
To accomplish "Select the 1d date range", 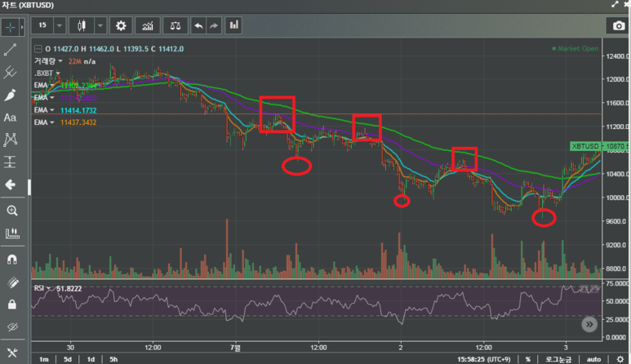I will click(91, 359).
